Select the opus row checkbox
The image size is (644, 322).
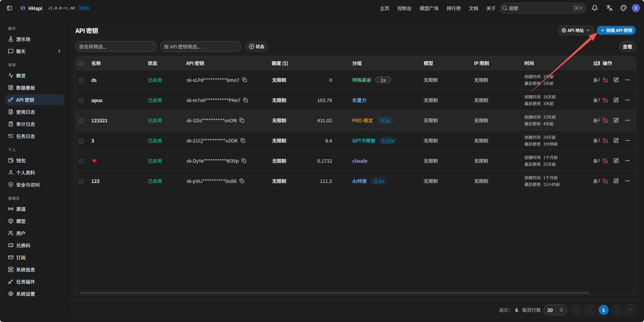(x=81, y=100)
